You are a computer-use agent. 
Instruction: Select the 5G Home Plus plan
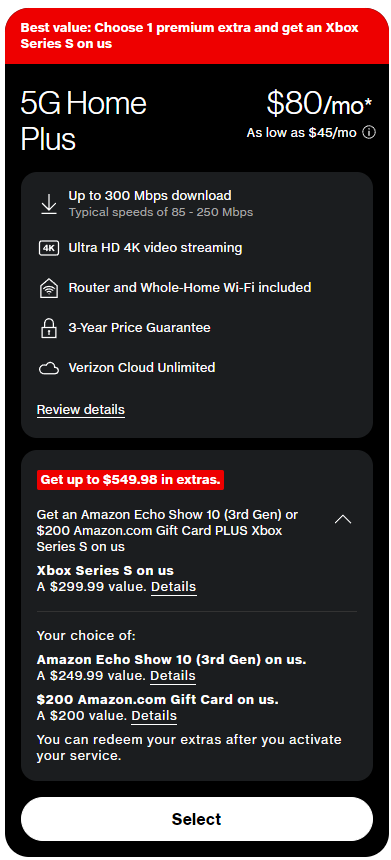point(196,819)
